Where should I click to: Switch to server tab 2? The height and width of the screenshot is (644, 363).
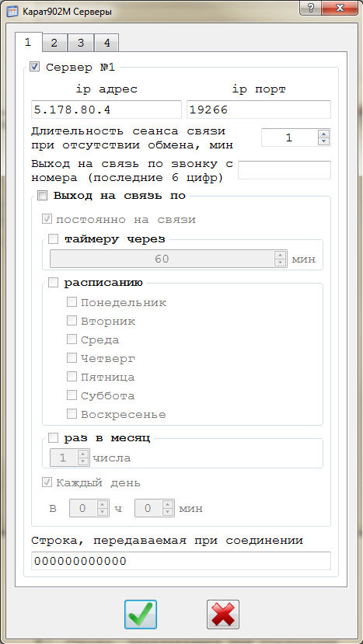(x=54, y=44)
